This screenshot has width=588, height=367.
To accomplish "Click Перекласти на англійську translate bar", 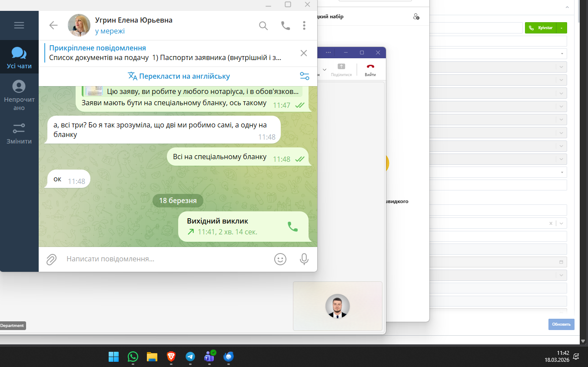I will coord(179,76).
